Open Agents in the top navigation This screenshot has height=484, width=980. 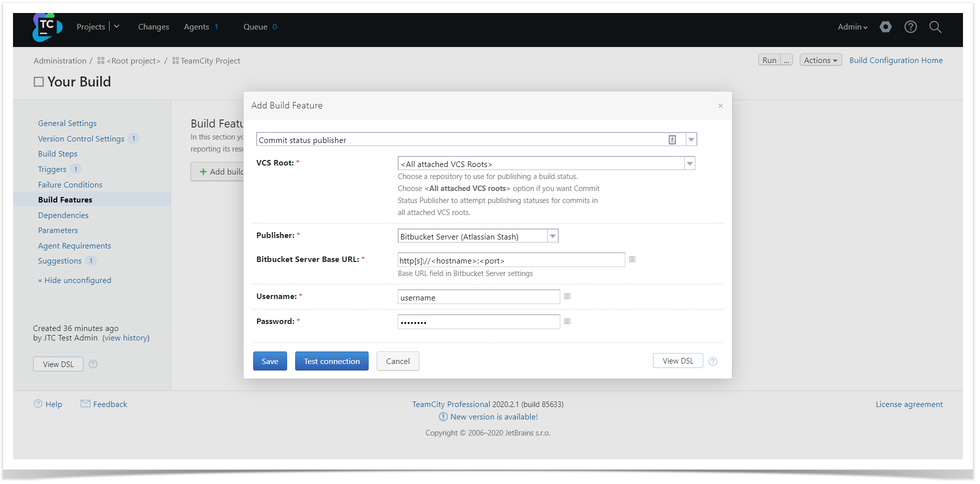pos(196,27)
